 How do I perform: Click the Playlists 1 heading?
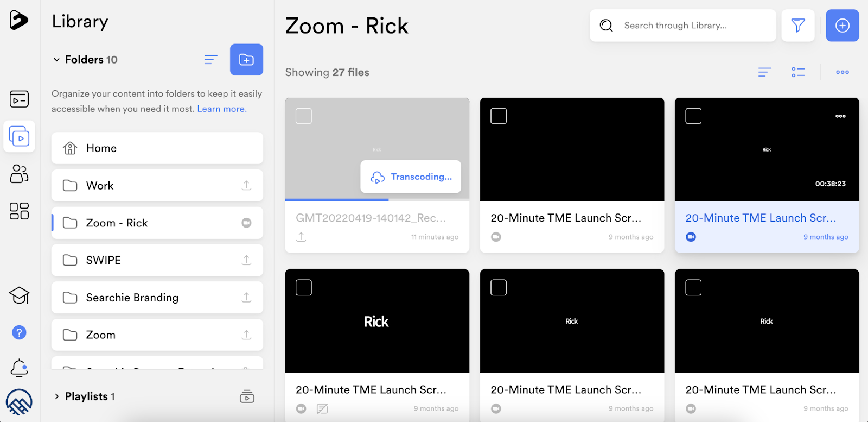coord(90,396)
